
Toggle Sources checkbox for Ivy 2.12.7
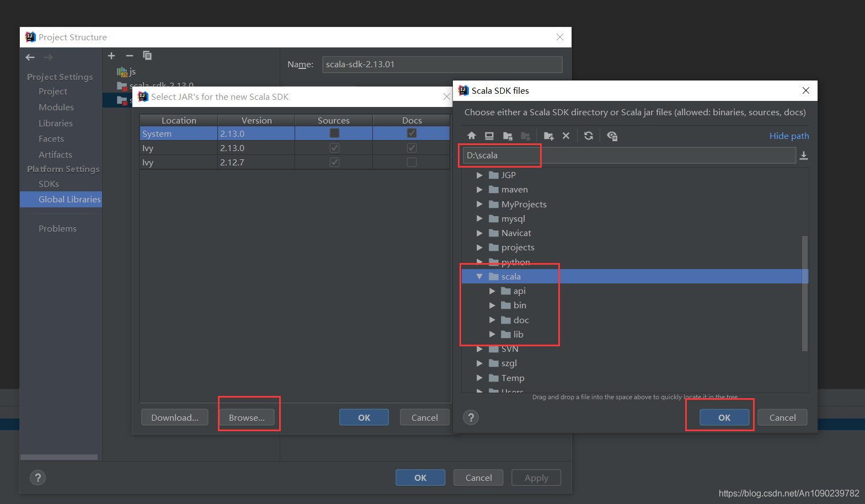(x=334, y=162)
